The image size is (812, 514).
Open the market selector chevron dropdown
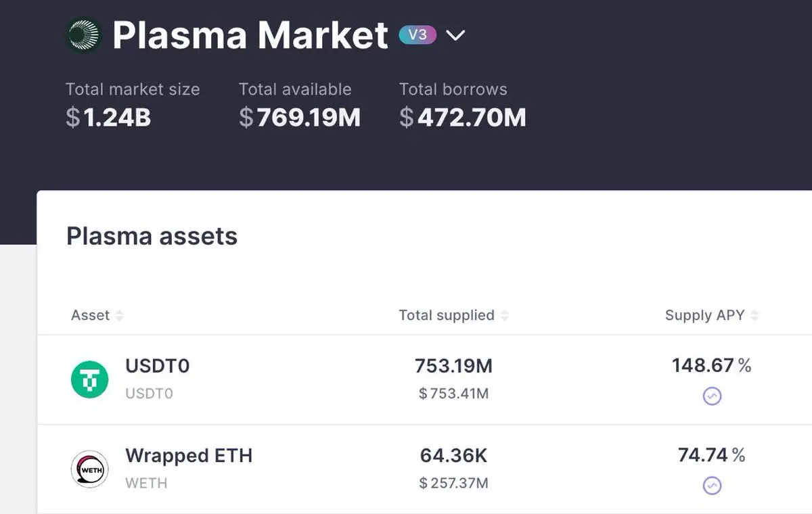point(456,35)
